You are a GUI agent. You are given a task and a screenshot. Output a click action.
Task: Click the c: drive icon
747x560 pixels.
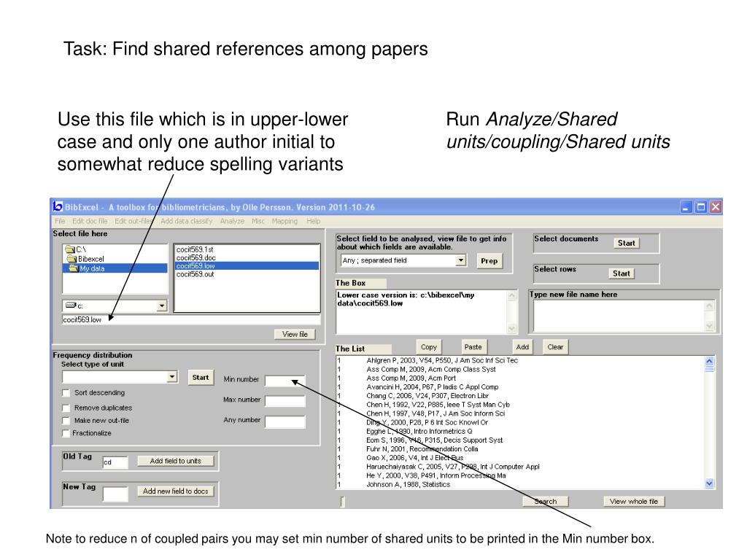tap(71, 304)
